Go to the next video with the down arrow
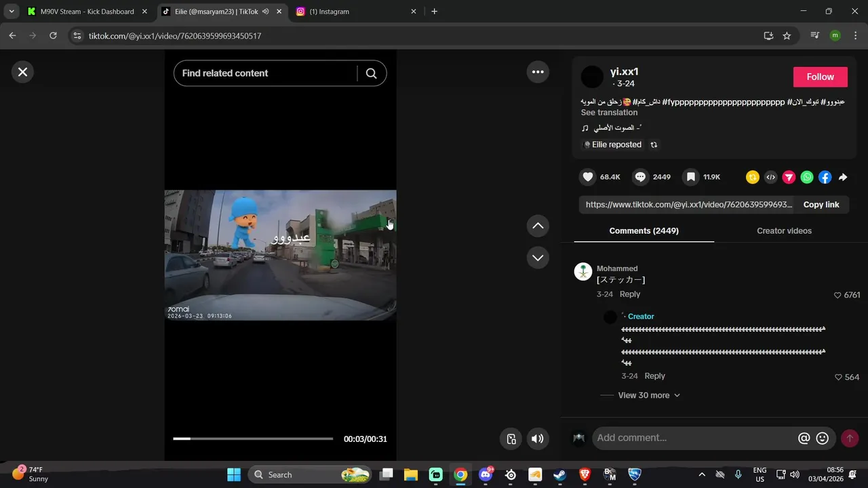The width and height of the screenshot is (868, 488). (538, 258)
